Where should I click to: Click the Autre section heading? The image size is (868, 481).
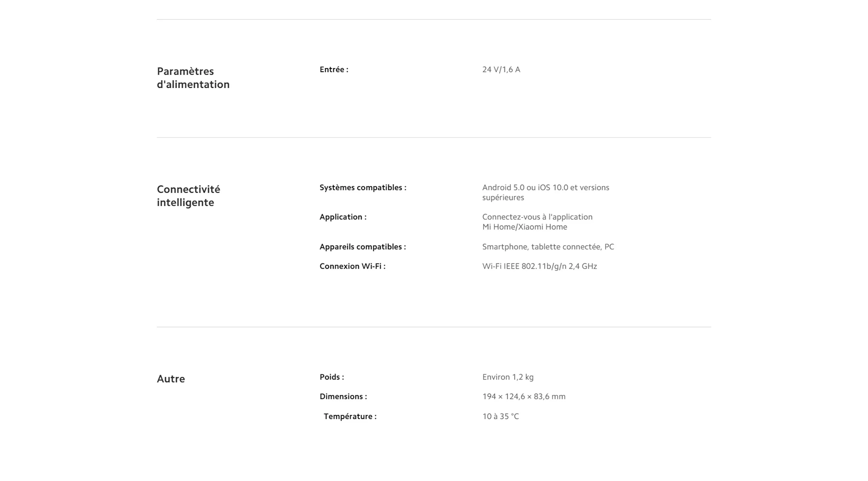pos(171,379)
